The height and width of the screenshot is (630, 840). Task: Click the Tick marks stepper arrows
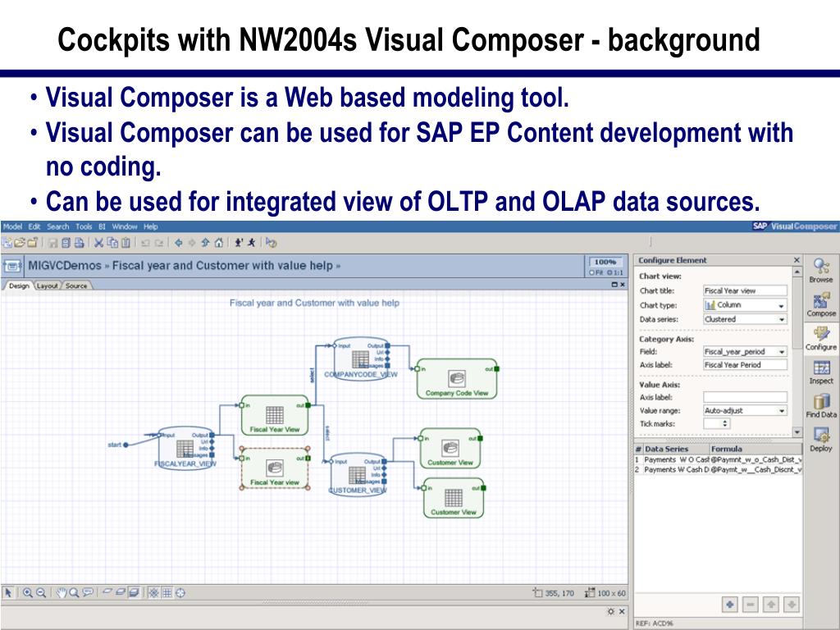[x=724, y=423]
